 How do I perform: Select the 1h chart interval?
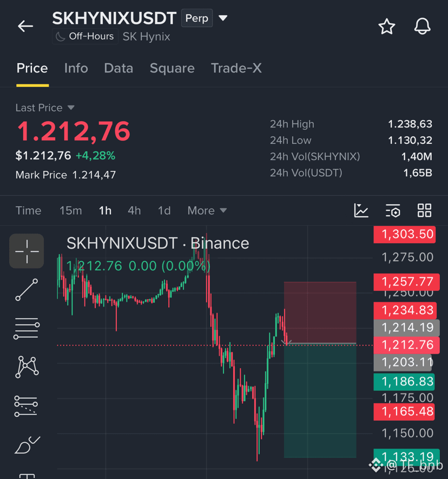pos(105,210)
